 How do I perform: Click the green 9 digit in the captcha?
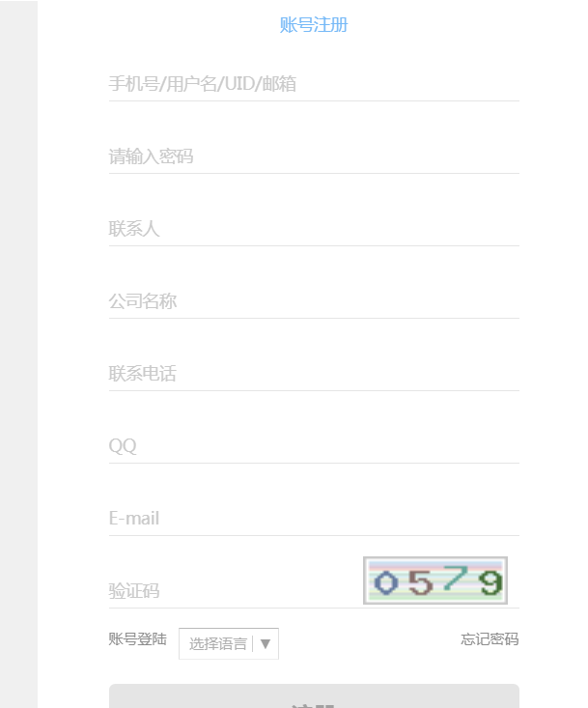[x=490, y=582]
